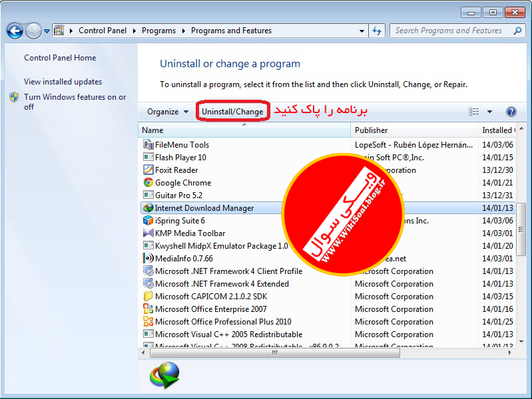This screenshot has width=532, height=399.
Task: Click the horizontal scrollbar right arrow
Action: point(509,353)
